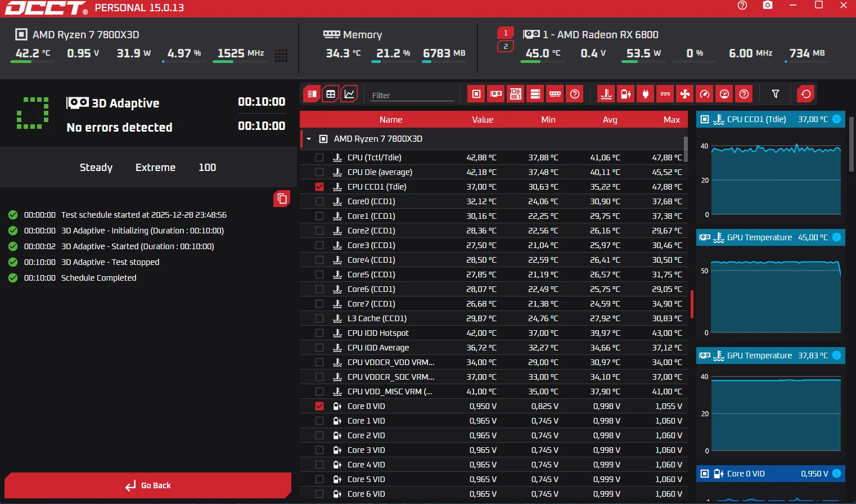856x504 pixels.
Task: Filter sensors by storage hardware
Action: coord(535,94)
